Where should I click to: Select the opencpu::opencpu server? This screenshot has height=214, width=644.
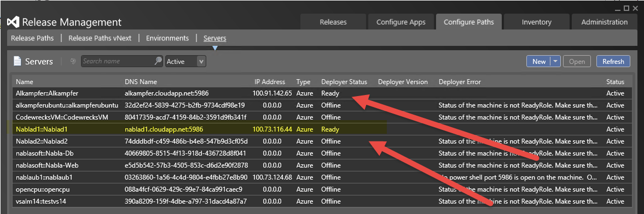(x=322, y=189)
